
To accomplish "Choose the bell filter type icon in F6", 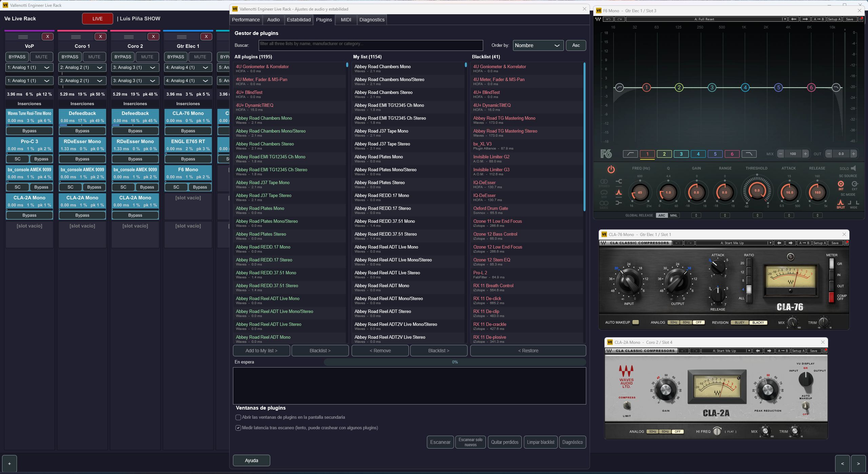I will [x=619, y=192].
